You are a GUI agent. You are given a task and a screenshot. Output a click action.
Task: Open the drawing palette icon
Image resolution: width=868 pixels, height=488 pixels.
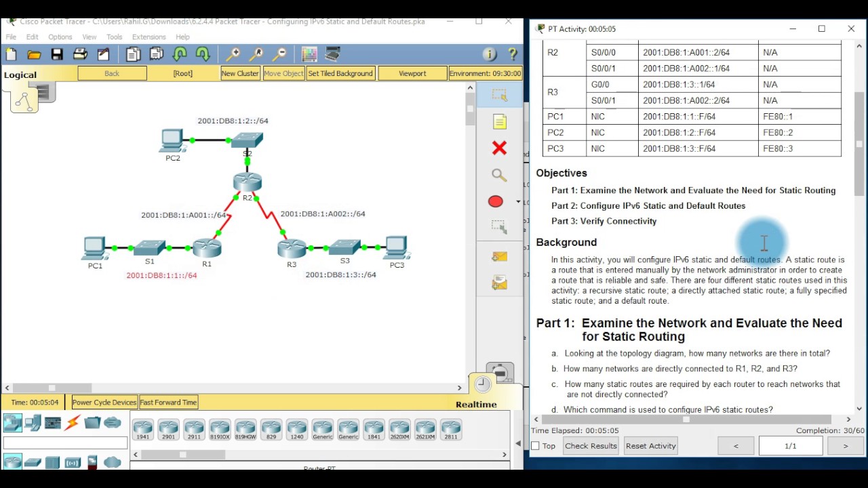(309, 54)
